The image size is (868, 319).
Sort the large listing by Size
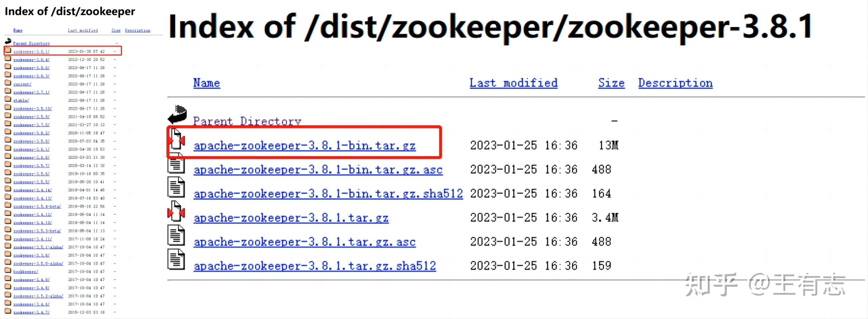pos(611,83)
